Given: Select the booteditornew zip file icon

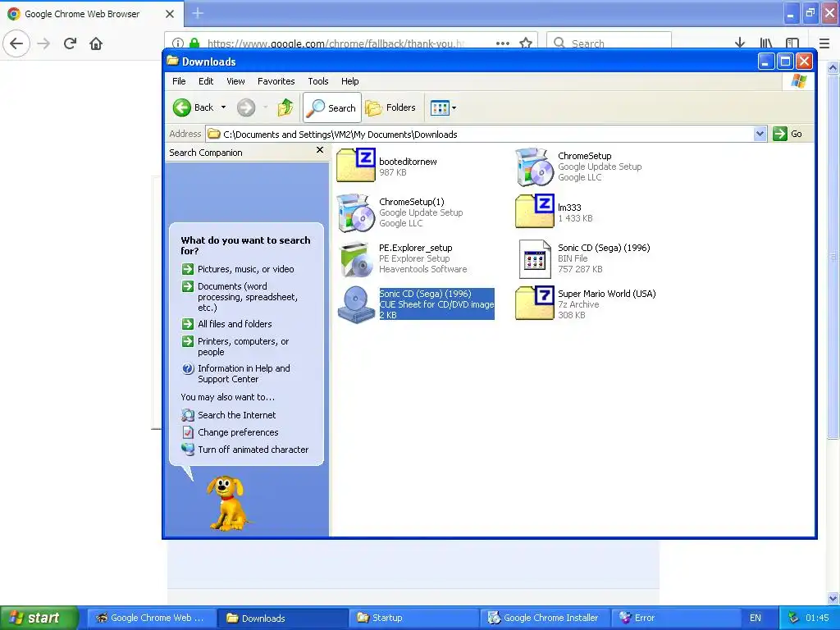Looking at the screenshot, I should point(356,166).
